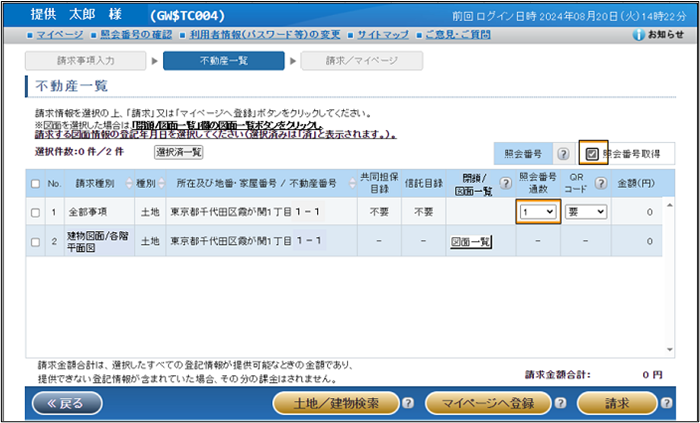Click table scrollbar down arrow
Image resolution: width=700 pixels, height=423 pixels.
pyautogui.click(x=669, y=349)
